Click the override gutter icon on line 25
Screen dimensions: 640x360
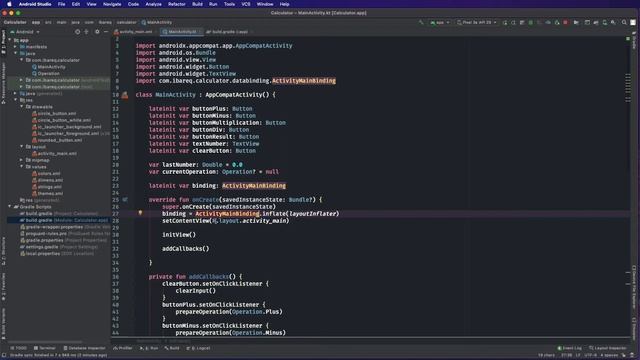coord(124,200)
